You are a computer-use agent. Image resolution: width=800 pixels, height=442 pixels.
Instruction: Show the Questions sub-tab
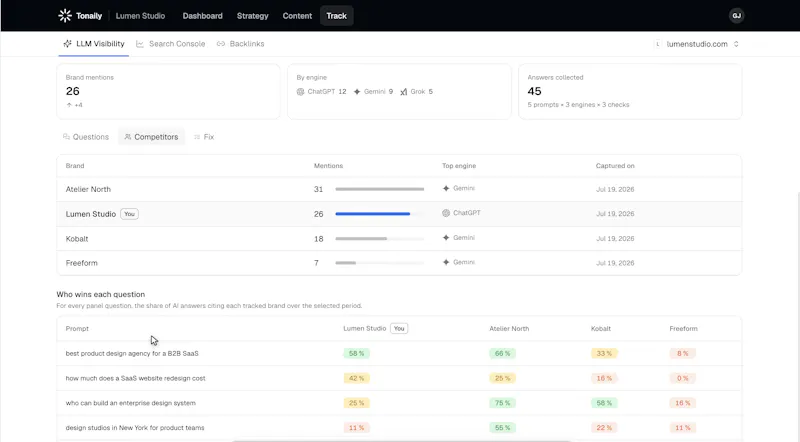pyautogui.click(x=86, y=137)
